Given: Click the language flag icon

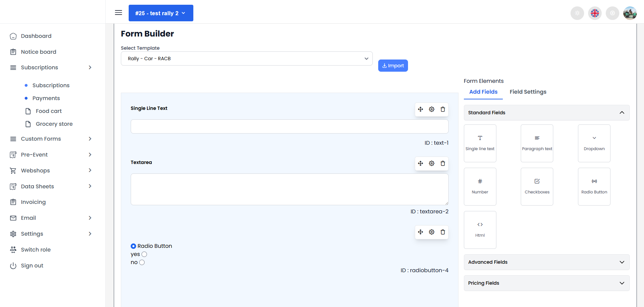Looking at the screenshot, I should tap(595, 13).
